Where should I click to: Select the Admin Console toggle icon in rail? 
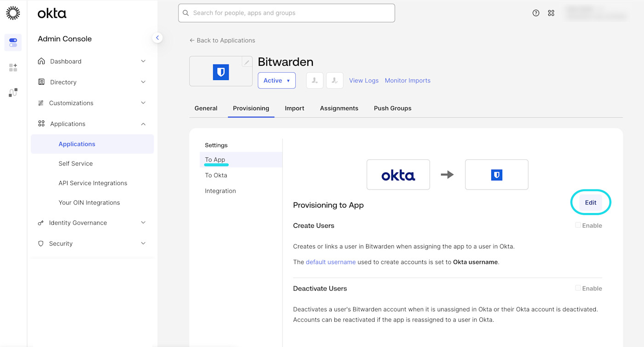(13, 43)
